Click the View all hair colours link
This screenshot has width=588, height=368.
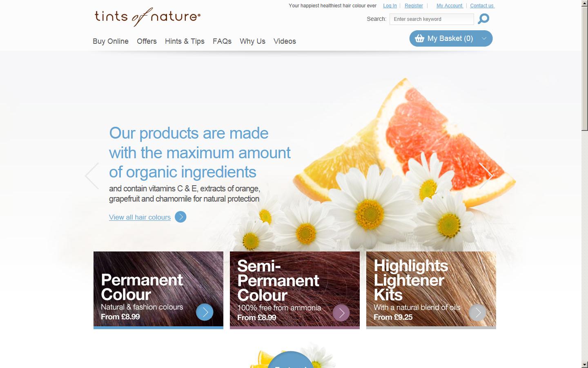coord(140,217)
